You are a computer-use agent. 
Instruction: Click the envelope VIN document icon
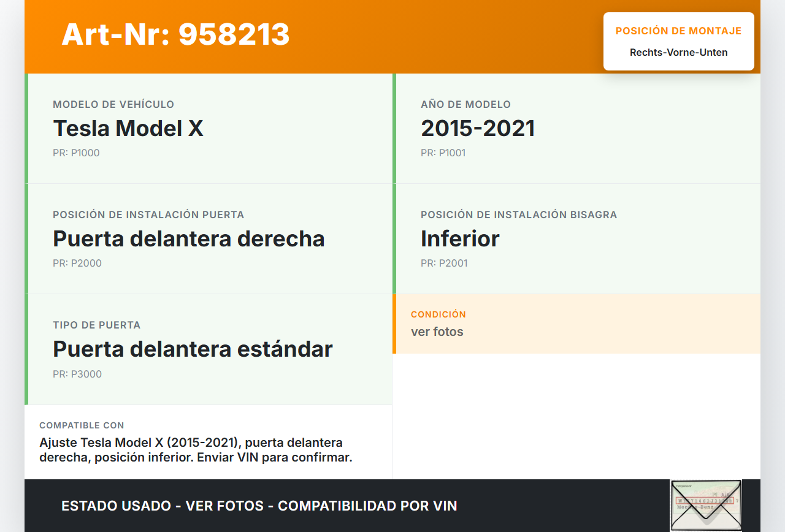(x=706, y=505)
